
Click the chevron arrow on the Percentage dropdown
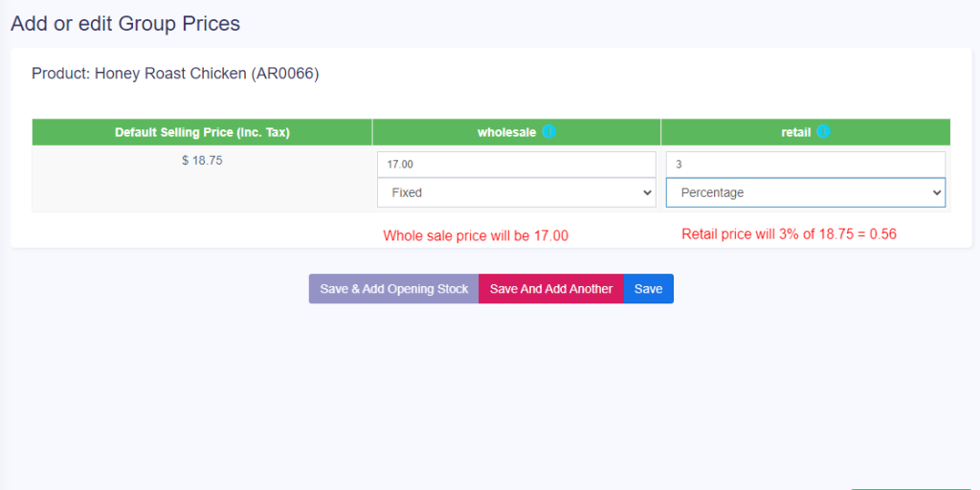[935, 193]
